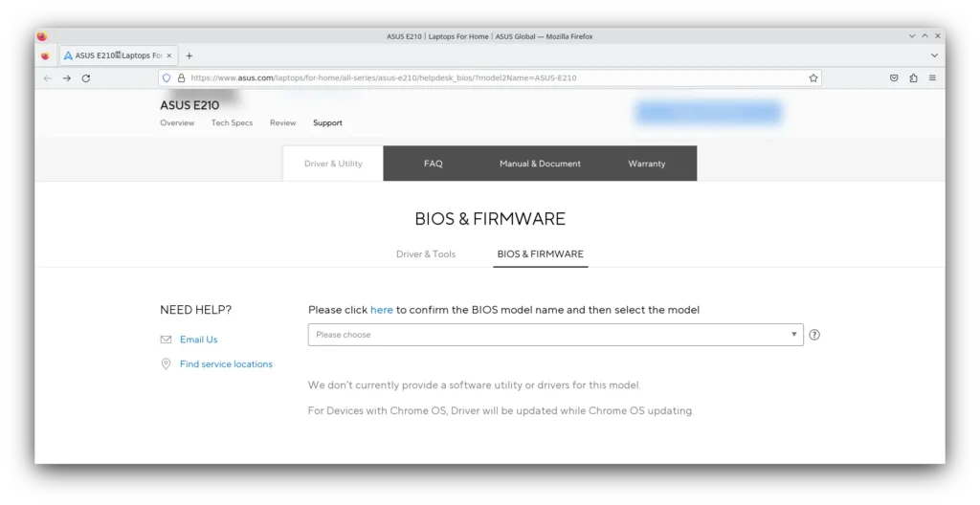This screenshot has height=505, width=980.
Task: Open the shield tracking protection icon
Action: (167, 78)
